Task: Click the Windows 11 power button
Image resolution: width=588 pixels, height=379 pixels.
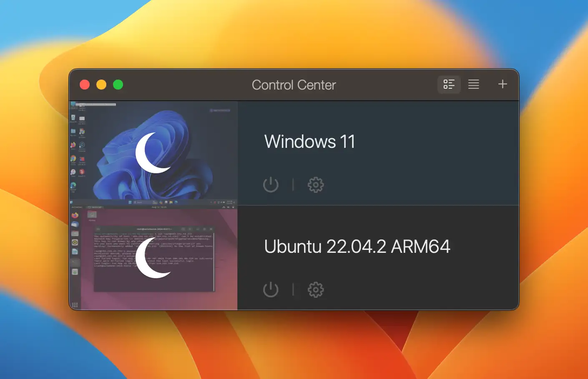Action: 271,185
